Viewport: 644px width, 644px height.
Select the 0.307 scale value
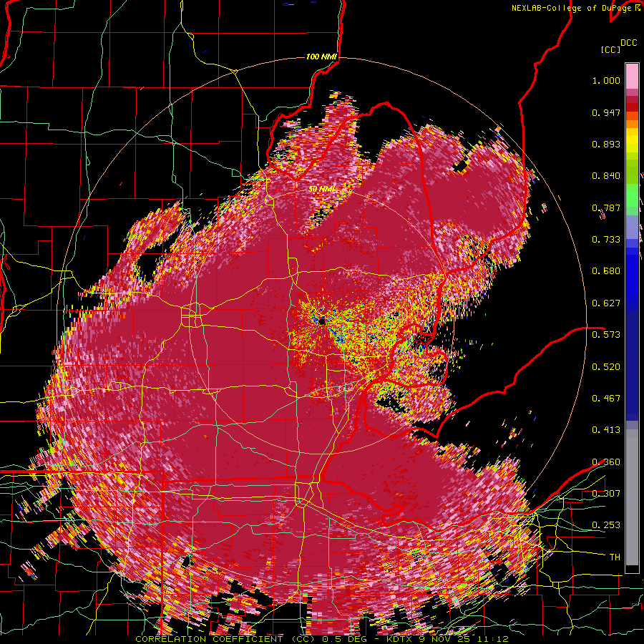pyautogui.click(x=606, y=493)
